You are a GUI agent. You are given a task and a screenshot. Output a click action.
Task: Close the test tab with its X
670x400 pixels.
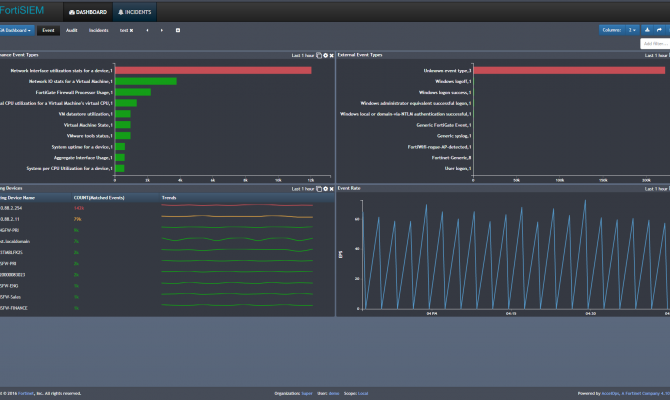coord(132,30)
